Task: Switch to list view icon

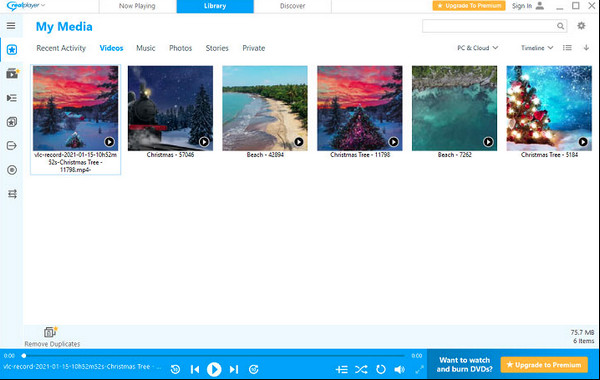Action: click(567, 48)
